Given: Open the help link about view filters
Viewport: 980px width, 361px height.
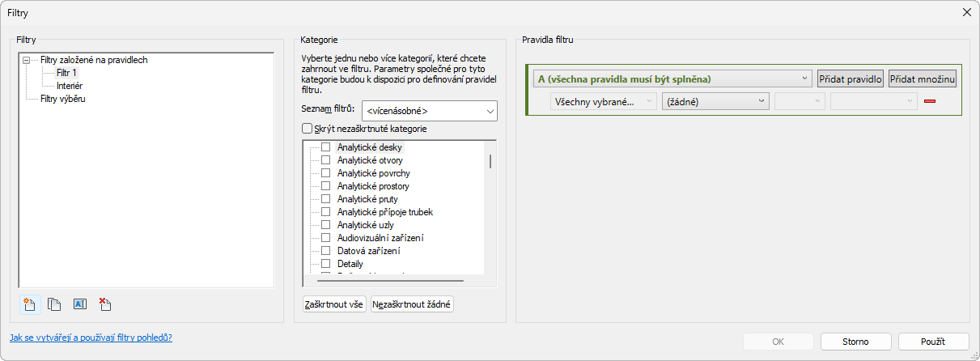Looking at the screenshot, I should [91, 338].
